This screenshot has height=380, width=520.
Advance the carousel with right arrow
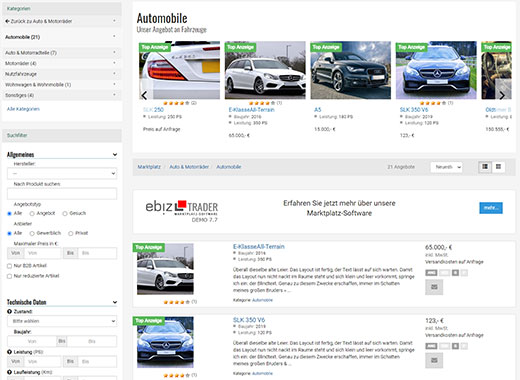click(502, 95)
